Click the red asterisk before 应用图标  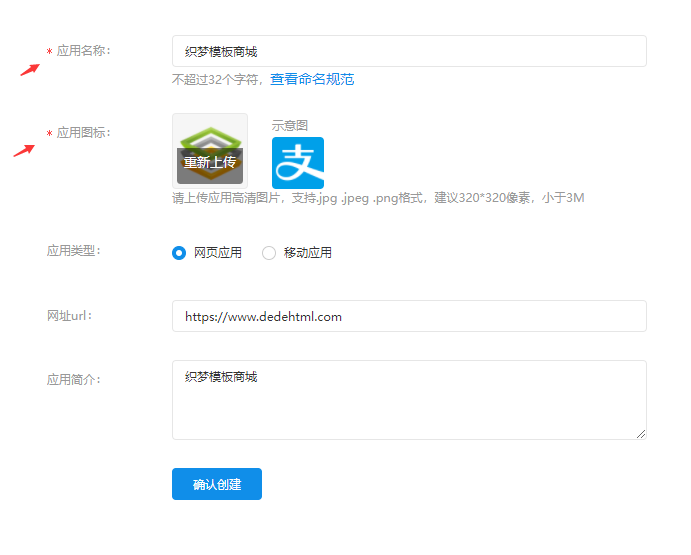(49, 134)
